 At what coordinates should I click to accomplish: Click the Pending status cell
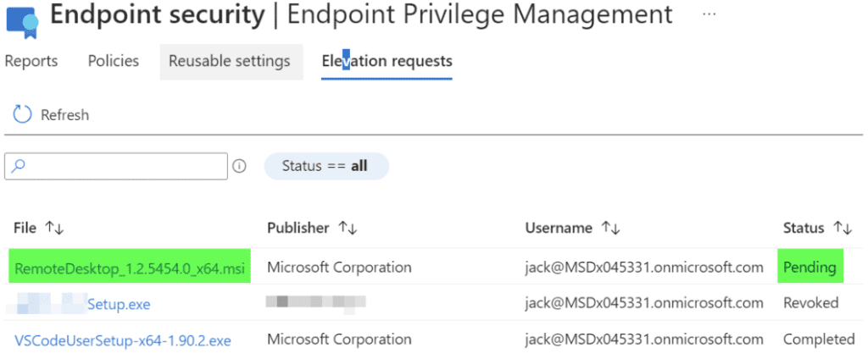pyautogui.click(x=810, y=268)
